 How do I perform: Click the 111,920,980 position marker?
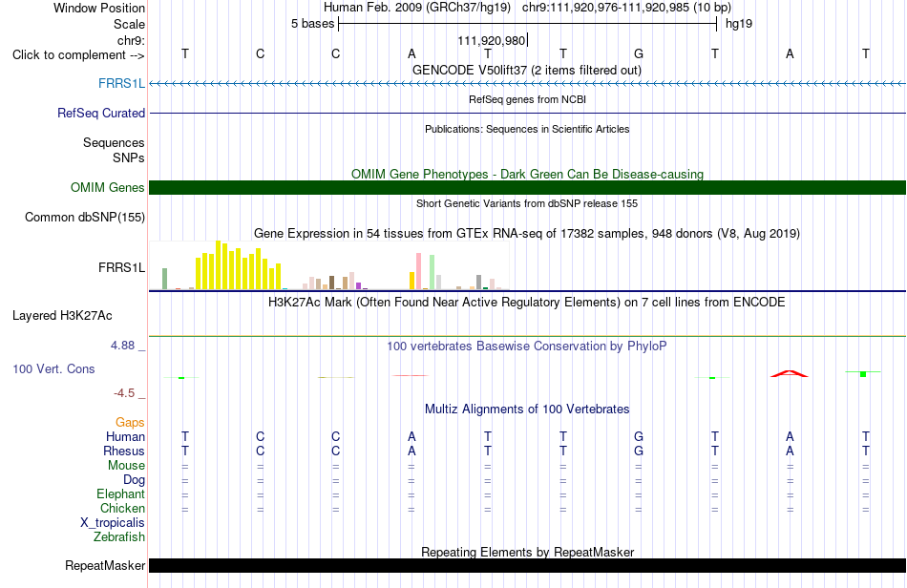pyautogui.click(x=493, y=40)
